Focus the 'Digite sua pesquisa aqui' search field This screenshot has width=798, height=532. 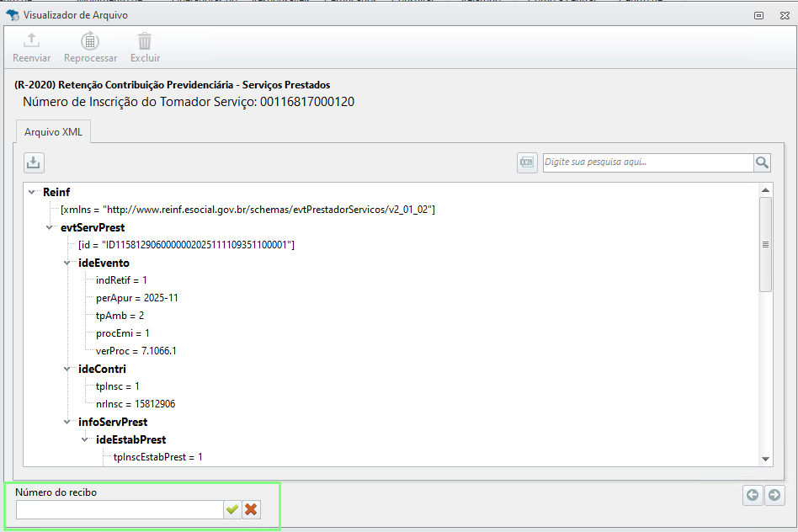pos(648,162)
